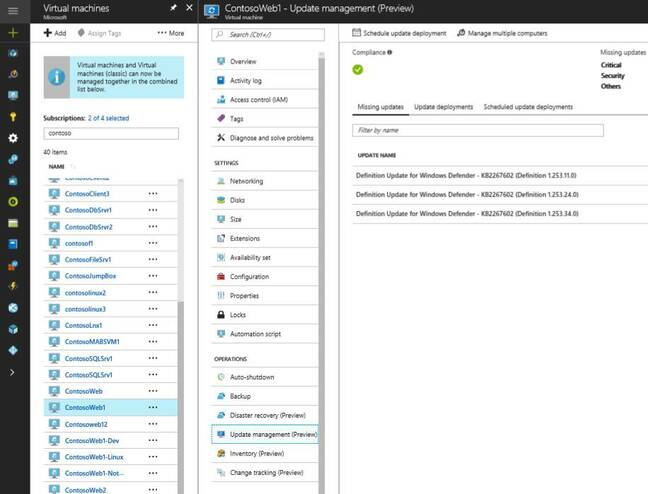Switch to the Update deployments tab
648x494 pixels.
tap(443, 107)
